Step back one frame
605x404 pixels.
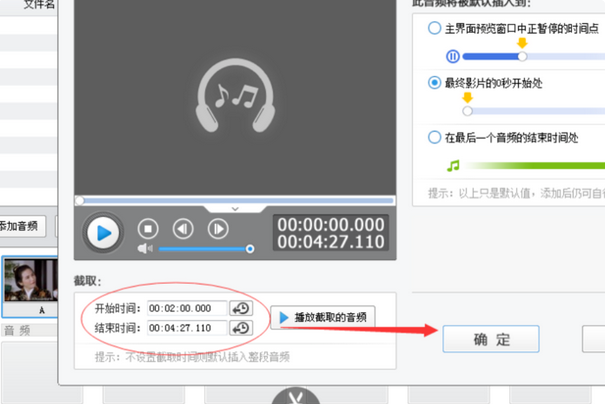click(183, 229)
